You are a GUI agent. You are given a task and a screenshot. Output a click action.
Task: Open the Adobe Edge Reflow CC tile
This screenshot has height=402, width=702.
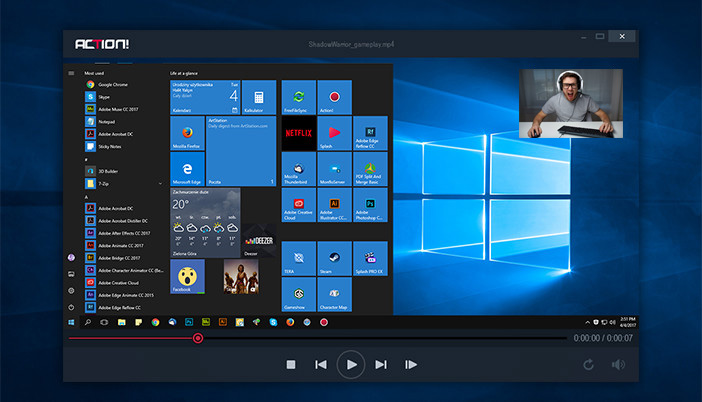pos(370,133)
